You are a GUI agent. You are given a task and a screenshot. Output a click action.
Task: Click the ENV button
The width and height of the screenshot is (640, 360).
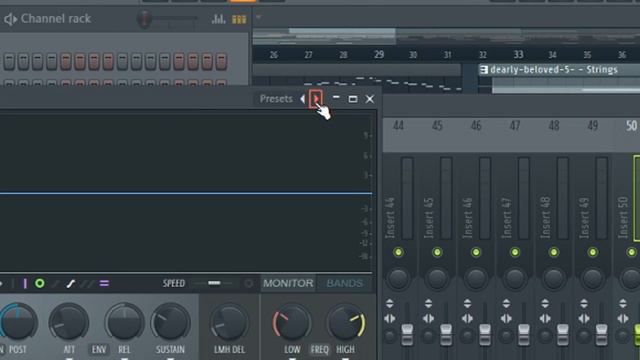pyautogui.click(x=99, y=349)
